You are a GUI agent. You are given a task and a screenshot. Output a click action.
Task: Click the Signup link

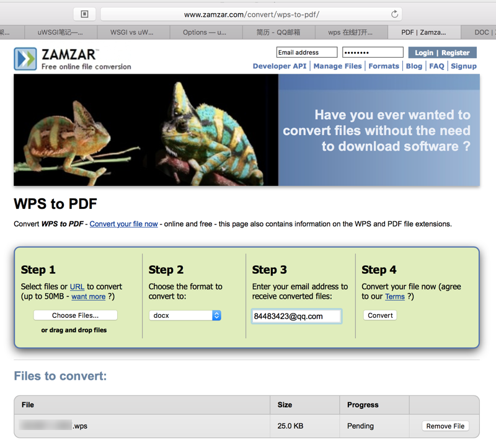(x=463, y=66)
